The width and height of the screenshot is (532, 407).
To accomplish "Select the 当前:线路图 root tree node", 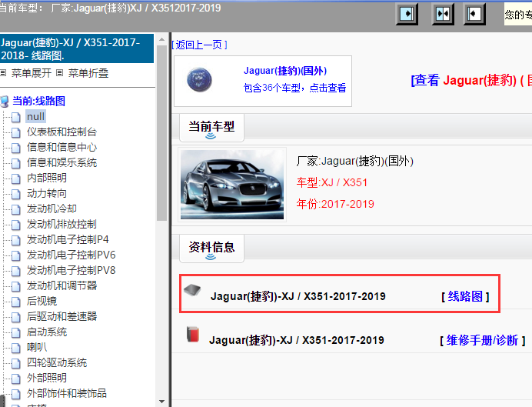I will point(38,101).
